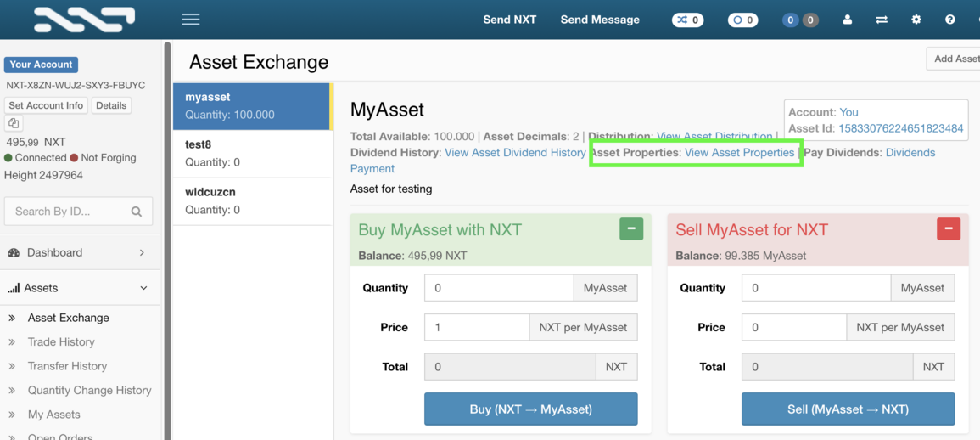Click the hamburger menu icon in header
Viewport: 980px width, 440px height.
coord(191,20)
